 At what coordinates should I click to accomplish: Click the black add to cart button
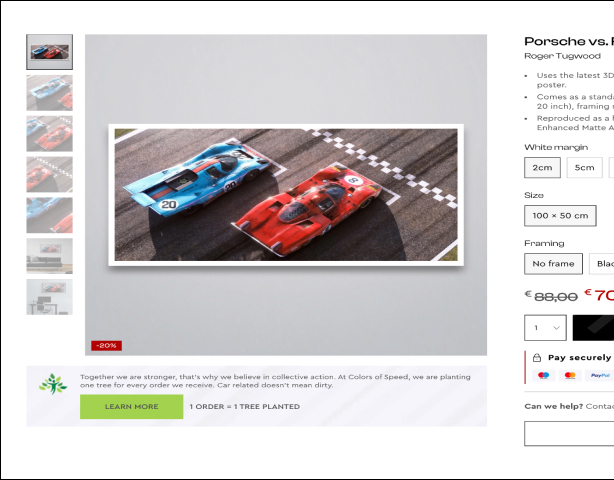[593, 327]
